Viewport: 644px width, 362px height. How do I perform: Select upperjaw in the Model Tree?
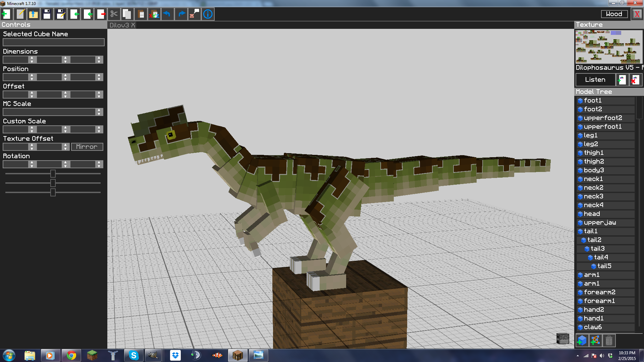coord(605,223)
